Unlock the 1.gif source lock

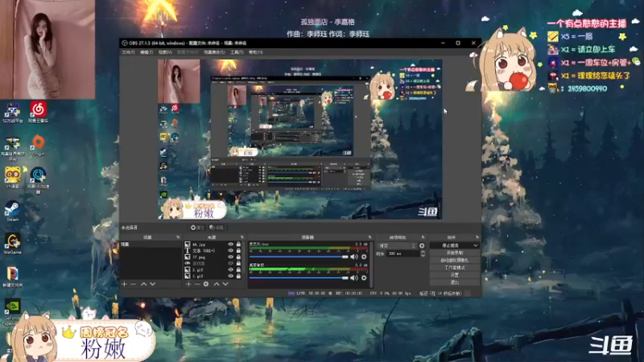(x=238, y=276)
